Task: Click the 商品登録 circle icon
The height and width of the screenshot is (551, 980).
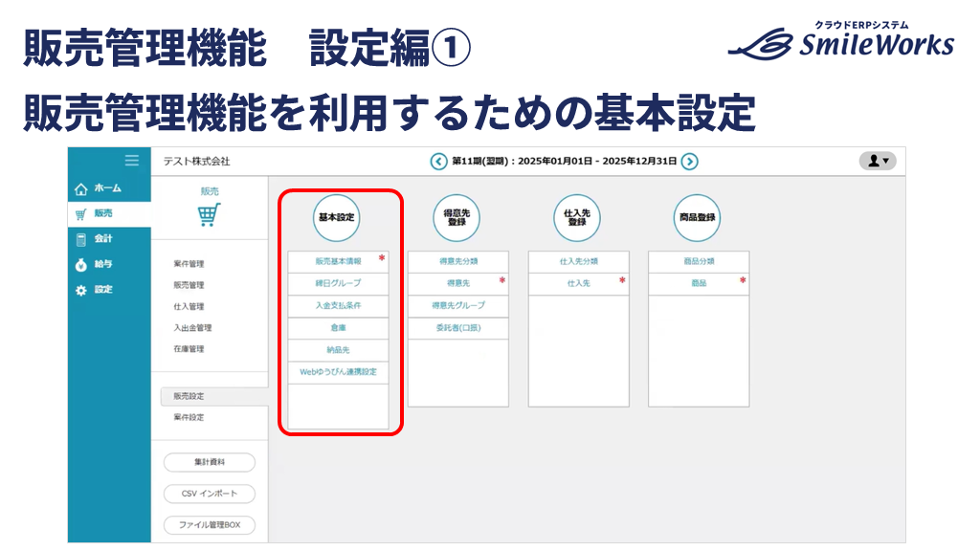Action: [697, 217]
